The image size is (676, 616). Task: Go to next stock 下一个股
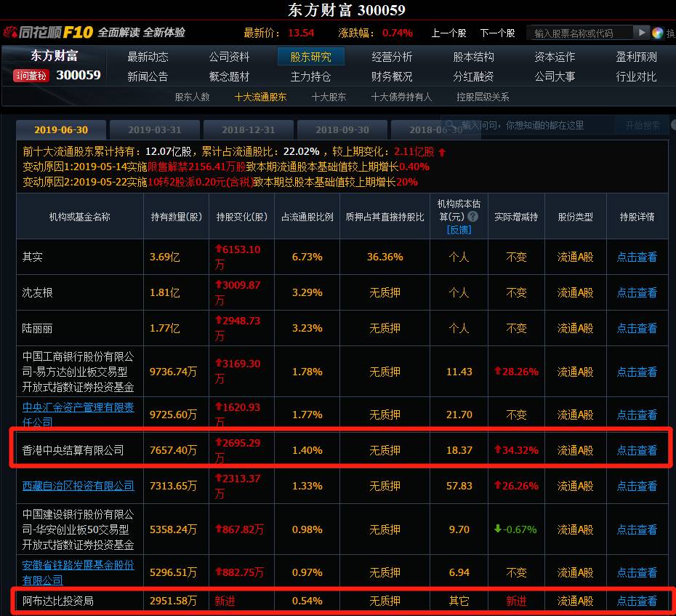(x=497, y=33)
